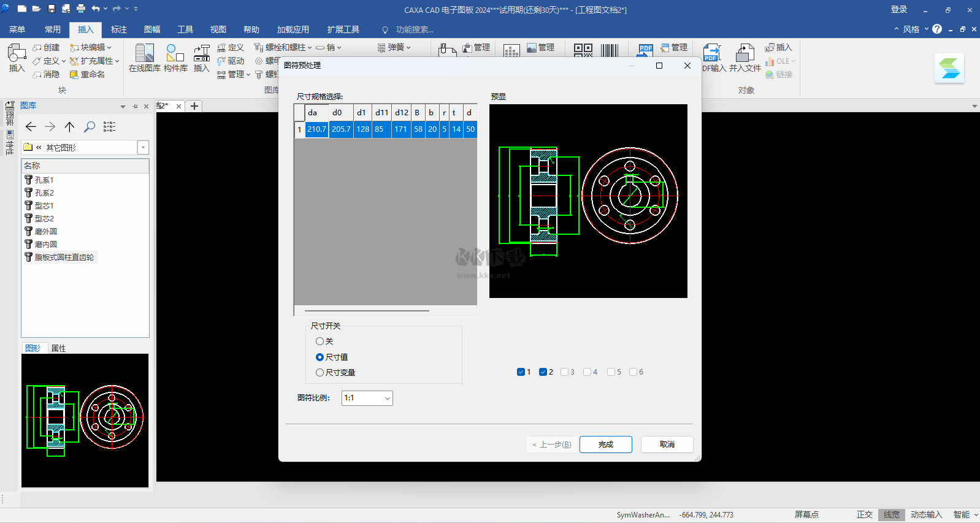Click the QR code icon in ribbon
Screen dimensions: 980x523
(x=583, y=50)
